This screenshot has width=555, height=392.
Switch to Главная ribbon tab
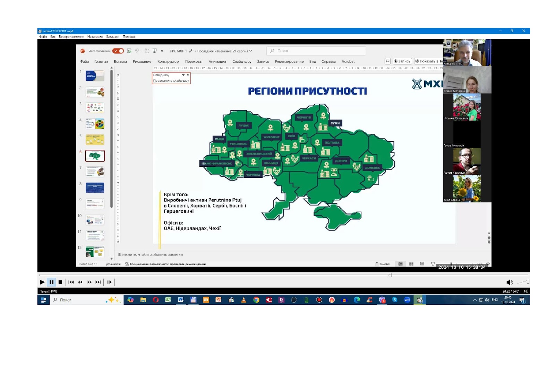(101, 61)
